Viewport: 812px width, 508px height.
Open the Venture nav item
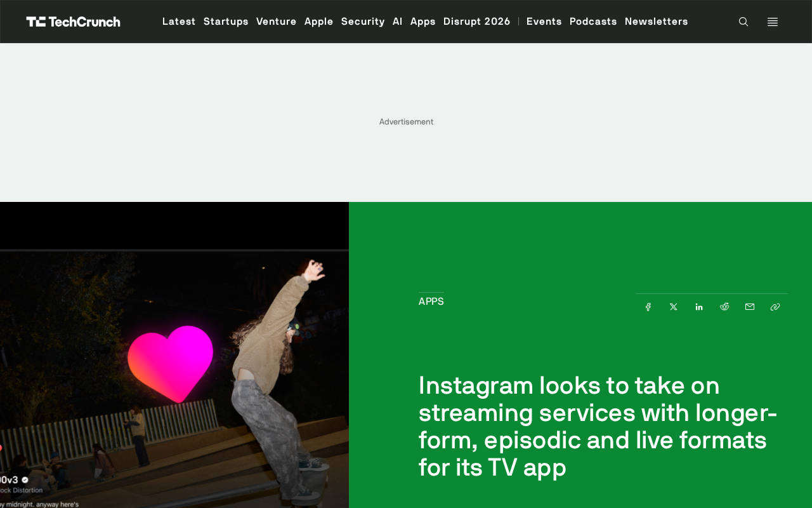277,22
